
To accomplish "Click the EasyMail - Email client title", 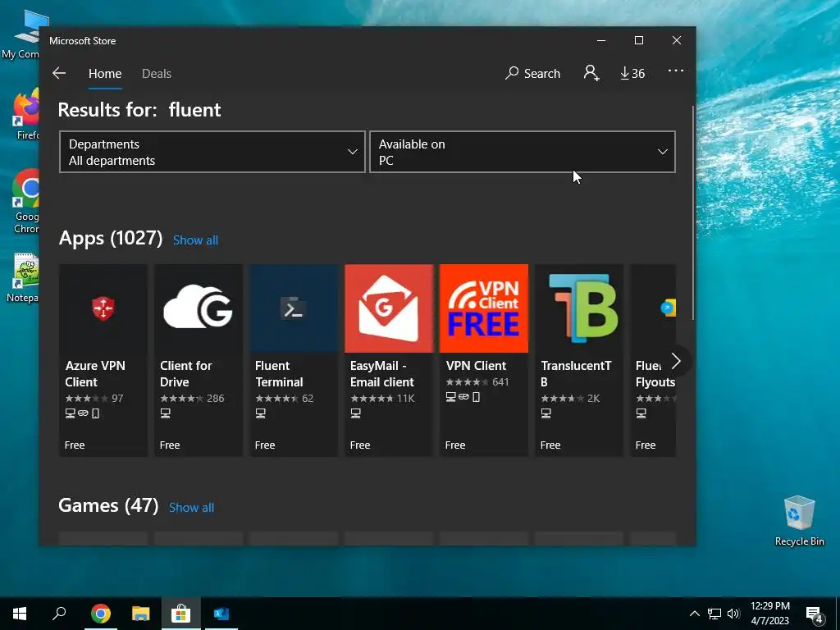I will (382, 374).
